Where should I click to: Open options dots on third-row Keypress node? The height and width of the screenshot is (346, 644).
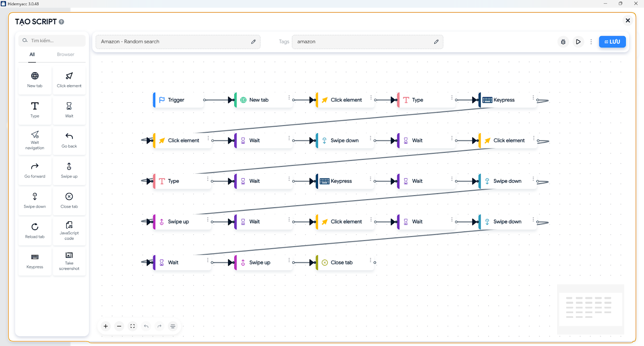(x=370, y=179)
